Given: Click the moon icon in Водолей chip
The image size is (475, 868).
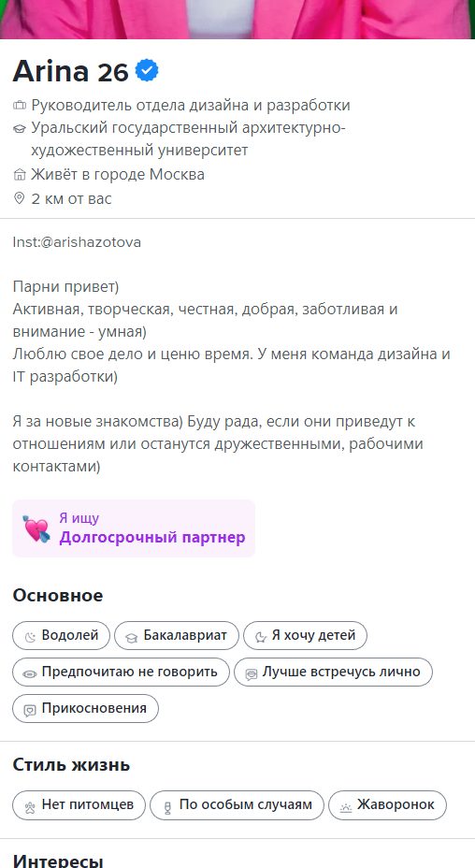Looking at the screenshot, I should (x=31, y=637).
